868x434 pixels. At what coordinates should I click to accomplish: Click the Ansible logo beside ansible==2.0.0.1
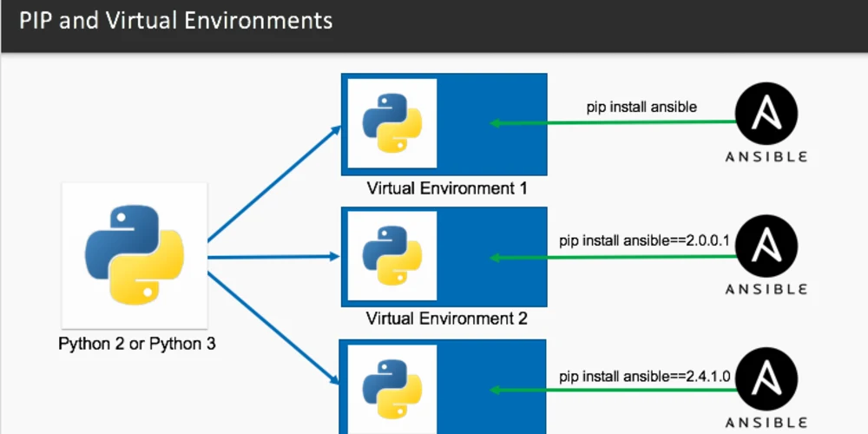[x=766, y=247]
